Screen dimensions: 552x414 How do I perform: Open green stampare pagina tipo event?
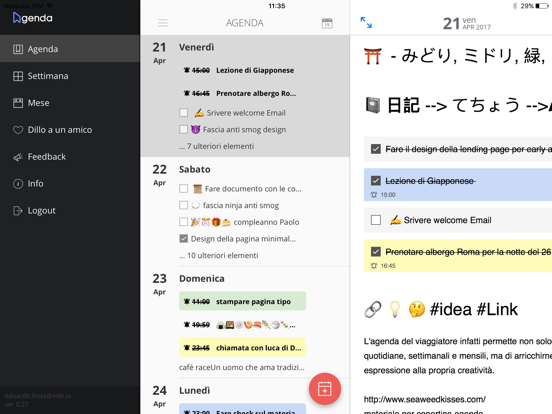tap(242, 301)
